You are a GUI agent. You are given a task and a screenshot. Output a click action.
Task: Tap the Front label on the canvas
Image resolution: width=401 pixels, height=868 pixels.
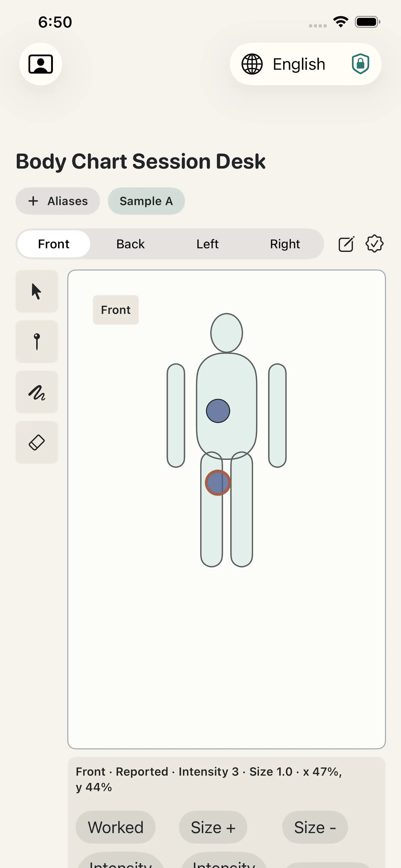tap(116, 310)
